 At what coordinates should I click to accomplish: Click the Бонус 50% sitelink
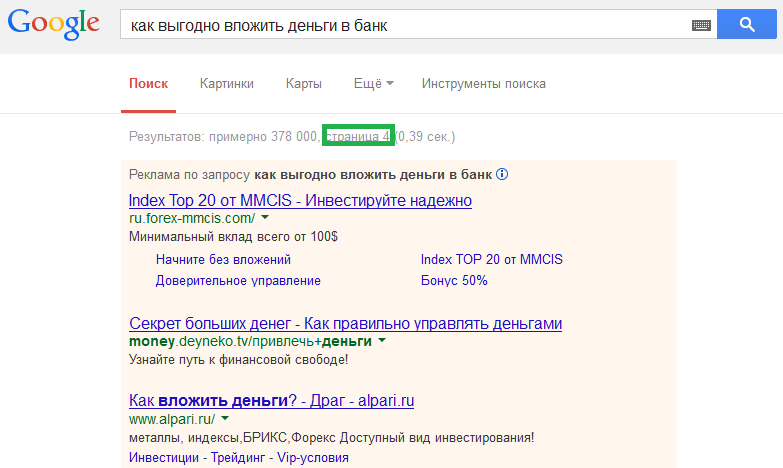pyautogui.click(x=454, y=281)
